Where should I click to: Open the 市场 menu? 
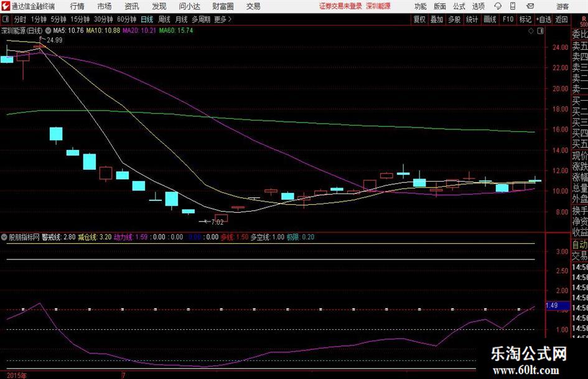pos(105,6)
